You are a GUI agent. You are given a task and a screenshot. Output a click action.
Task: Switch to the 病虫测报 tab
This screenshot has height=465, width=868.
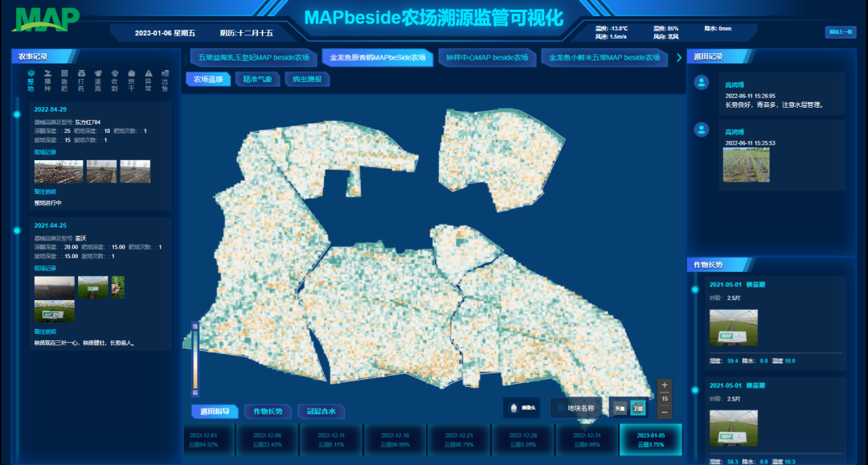tap(307, 80)
